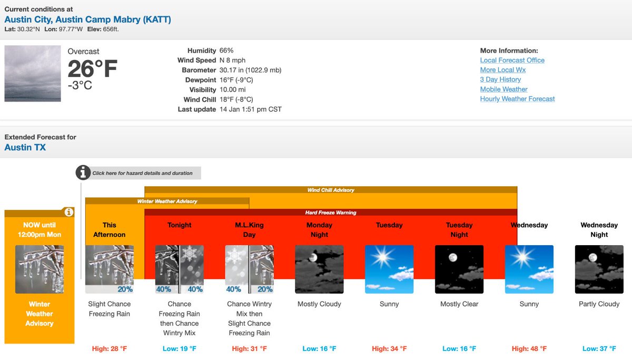632x364 pixels.
Task: Click 'Low: 19 °F' for Tonight
Action: [x=180, y=349]
